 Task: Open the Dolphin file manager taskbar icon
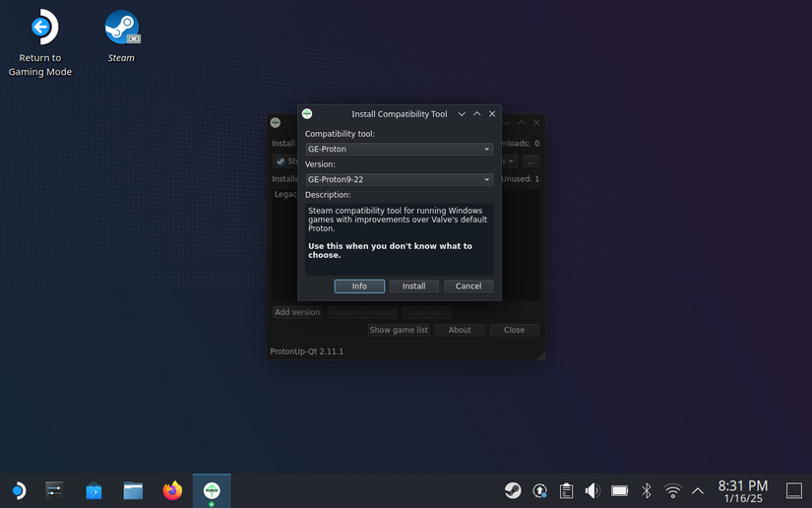pyautogui.click(x=133, y=490)
